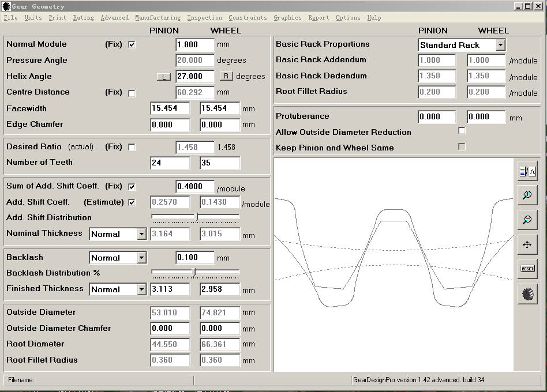Click wheel Outside Diameter Chamfer field
The height and width of the screenshot is (392, 547).
(x=220, y=328)
